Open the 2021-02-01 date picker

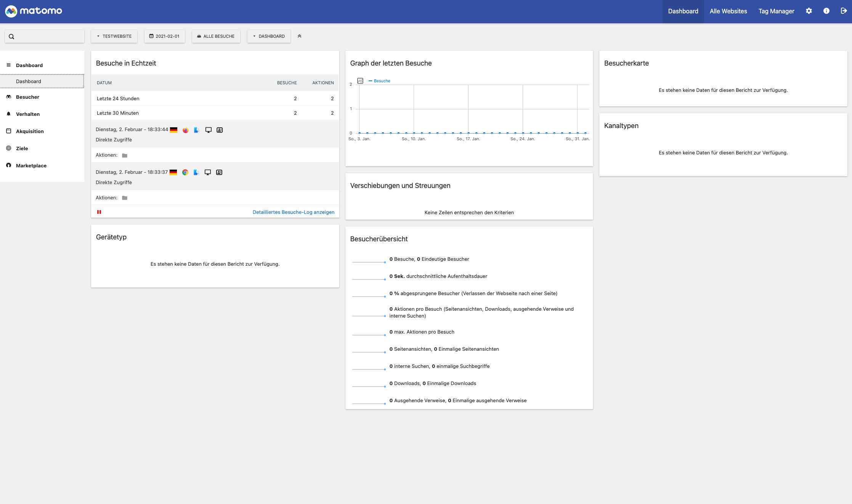pos(164,36)
